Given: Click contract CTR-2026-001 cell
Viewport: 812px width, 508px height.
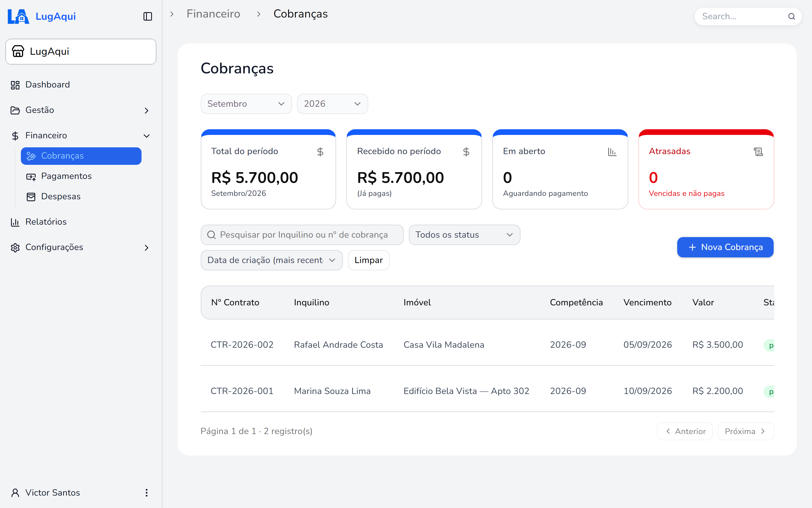Looking at the screenshot, I should (x=242, y=391).
